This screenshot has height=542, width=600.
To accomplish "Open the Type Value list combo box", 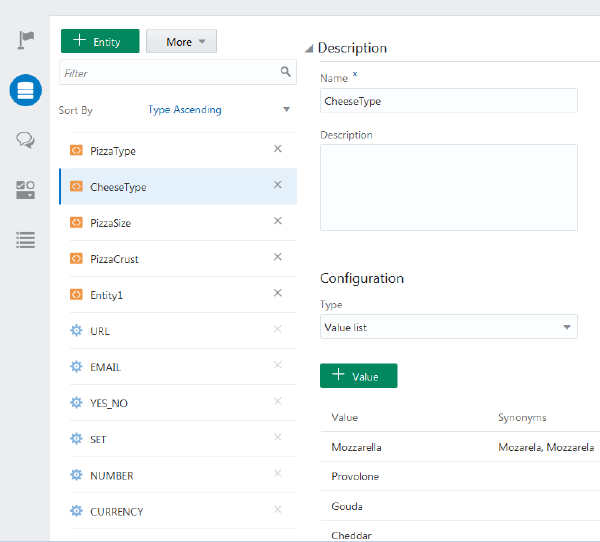I will click(x=448, y=327).
